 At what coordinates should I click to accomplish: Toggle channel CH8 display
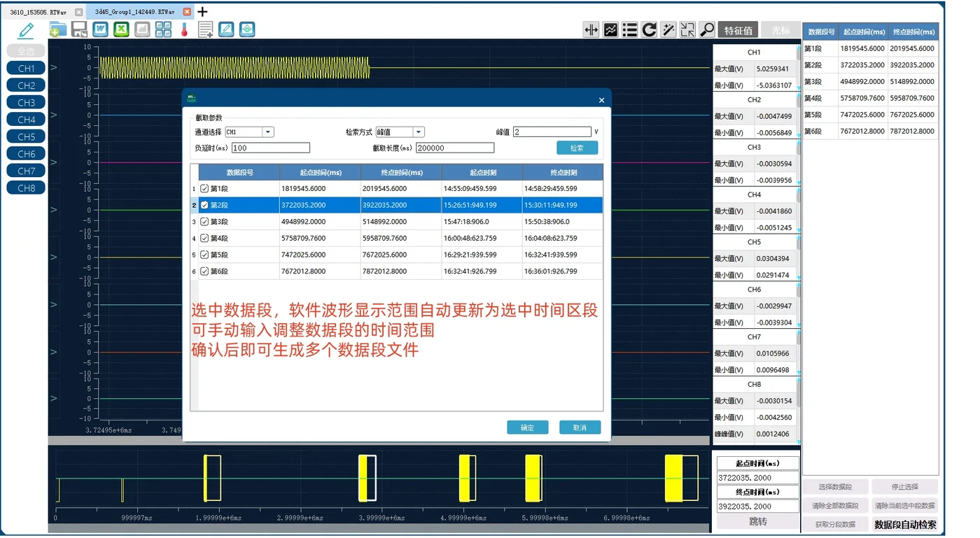tap(26, 187)
